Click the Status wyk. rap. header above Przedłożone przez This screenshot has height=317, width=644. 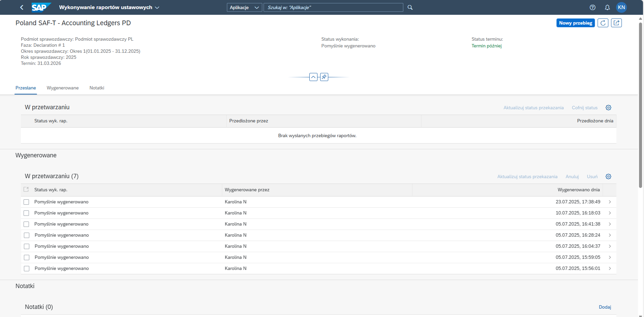[51, 121]
